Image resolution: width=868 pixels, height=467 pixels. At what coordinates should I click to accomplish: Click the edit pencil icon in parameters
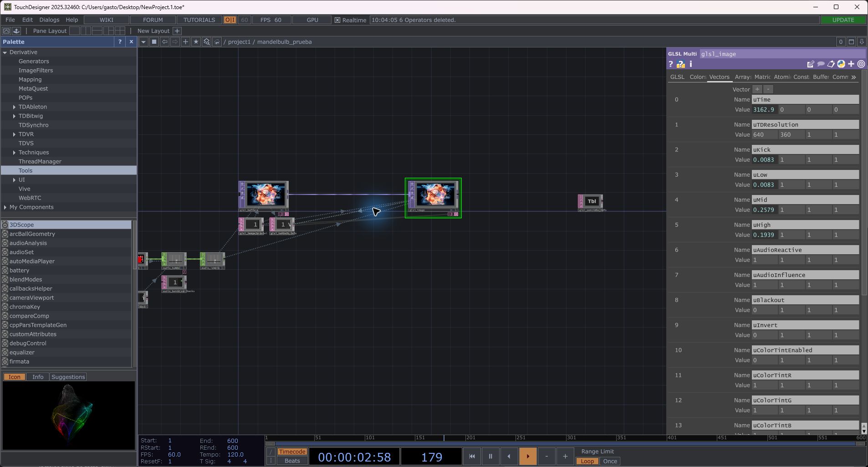coord(811,64)
